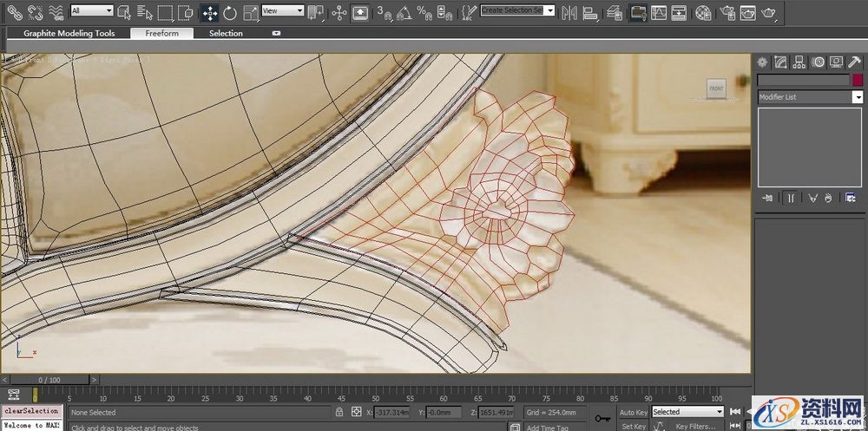The height and width of the screenshot is (431, 868).
Task: Switch to the Selection ribbon tab
Action: click(226, 33)
